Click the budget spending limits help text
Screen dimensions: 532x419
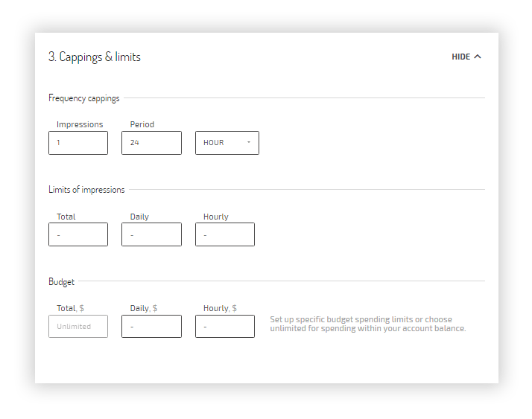(x=367, y=324)
